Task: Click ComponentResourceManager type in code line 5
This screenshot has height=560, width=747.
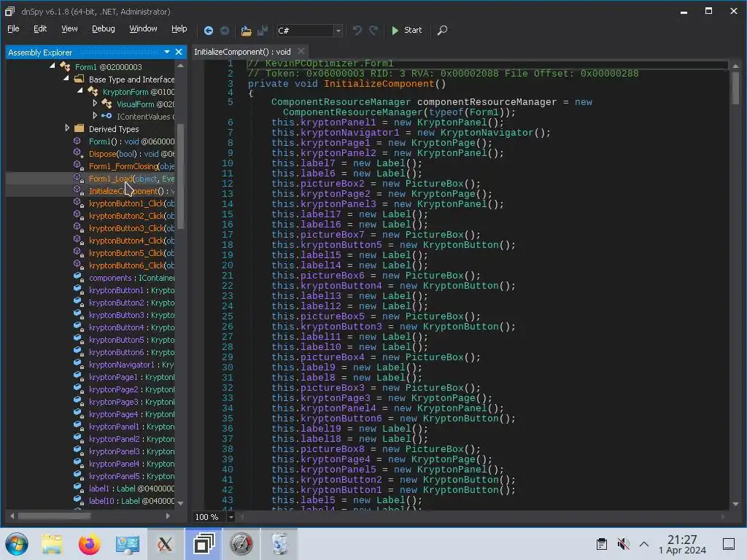Action: 341,102
